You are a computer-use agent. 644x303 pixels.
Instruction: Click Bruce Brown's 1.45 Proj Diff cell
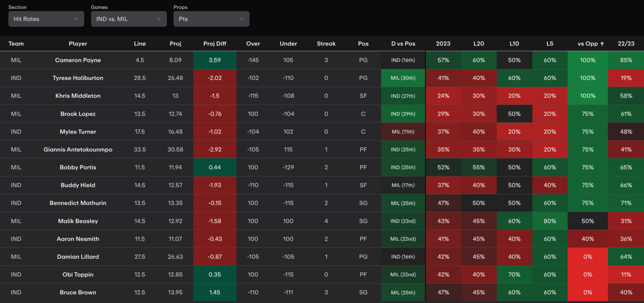tap(215, 293)
